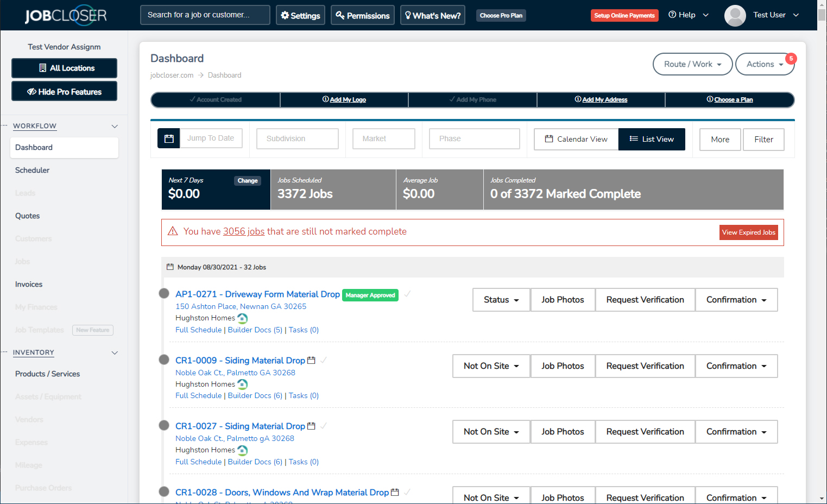The height and width of the screenshot is (504, 827).
Task: Click the Hughston Homes builder house icon
Action: tap(242, 318)
